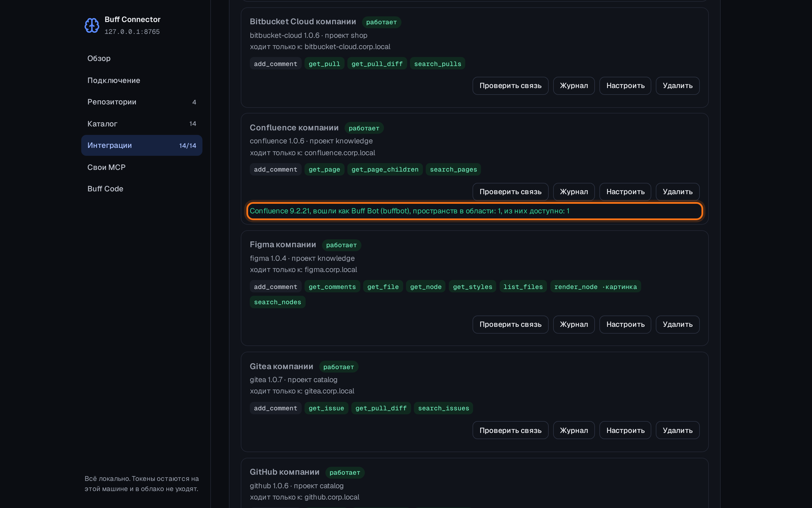Open the Подключение section
The image size is (812, 508).
click(x=142, y=80)
